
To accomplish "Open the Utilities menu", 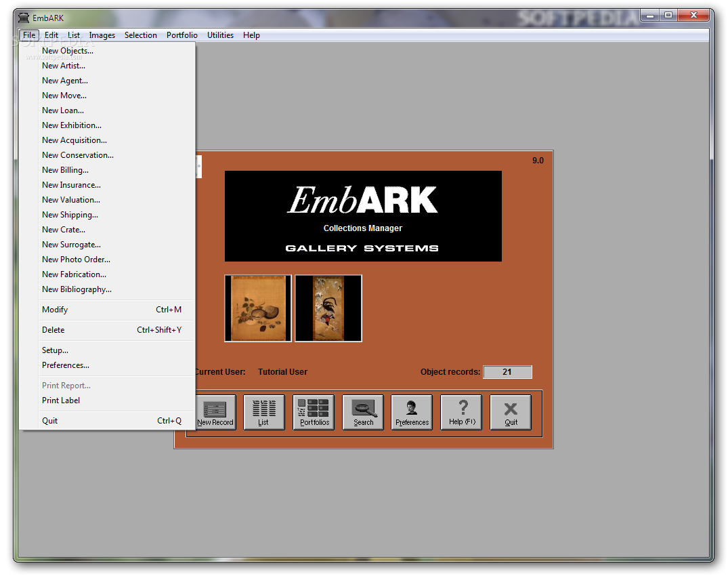I will click(x=220, y=35).
